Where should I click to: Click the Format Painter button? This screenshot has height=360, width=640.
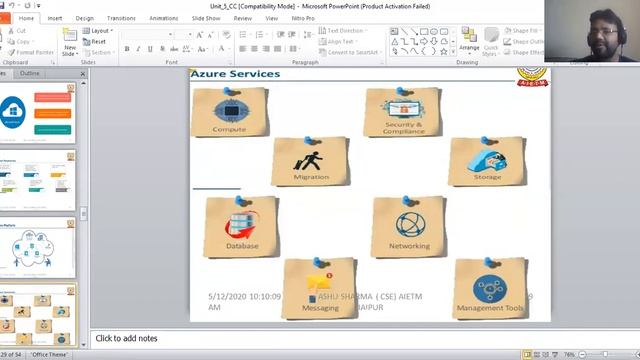31,53
